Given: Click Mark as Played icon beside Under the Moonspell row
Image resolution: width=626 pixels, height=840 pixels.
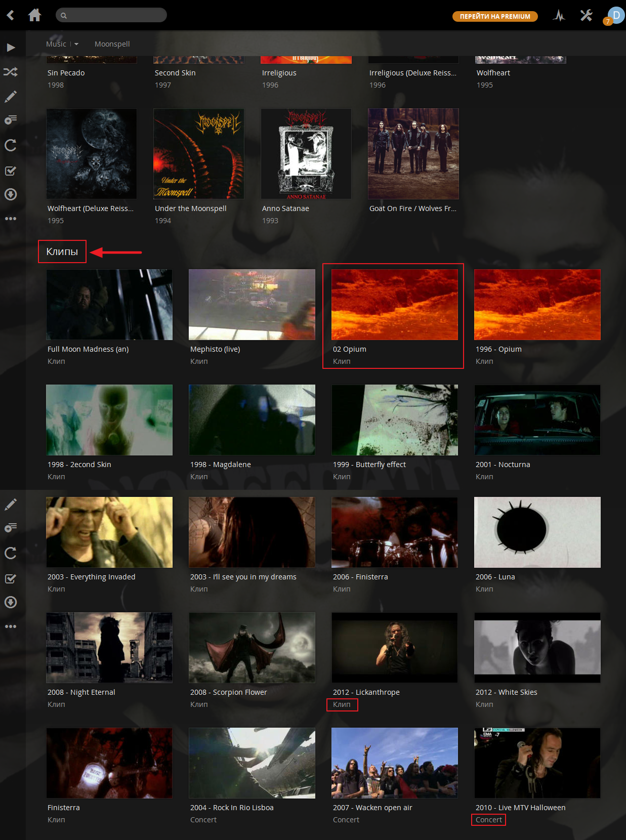Looking at the screenshot, I should (x=11, y=171).
